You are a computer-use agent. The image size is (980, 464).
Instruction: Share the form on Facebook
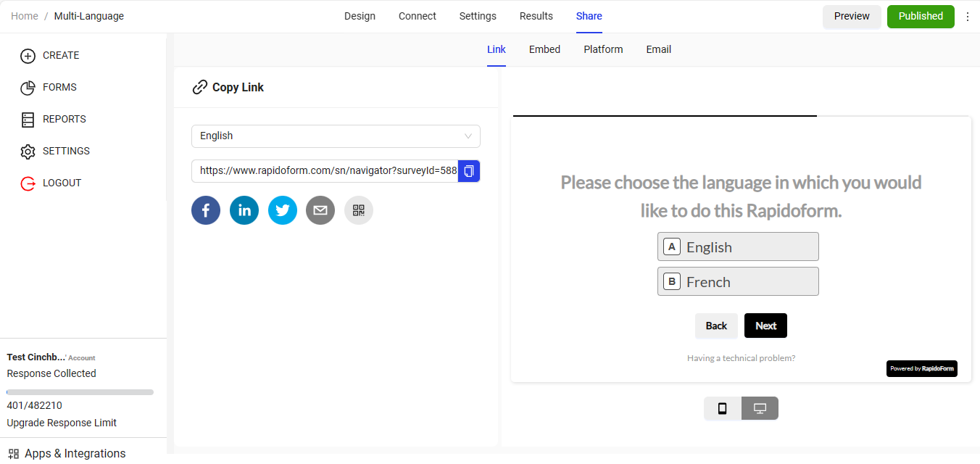coord(206,210)
